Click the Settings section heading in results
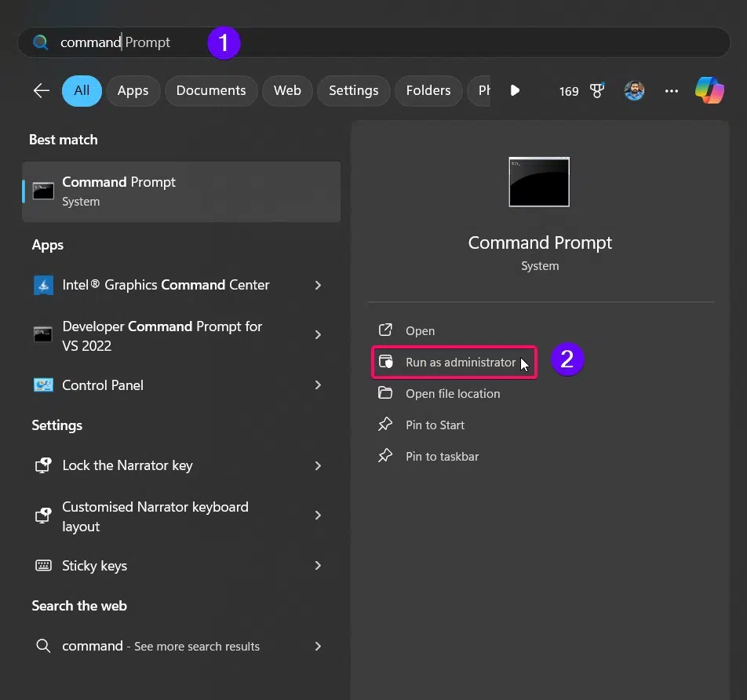 click(57, 425)
